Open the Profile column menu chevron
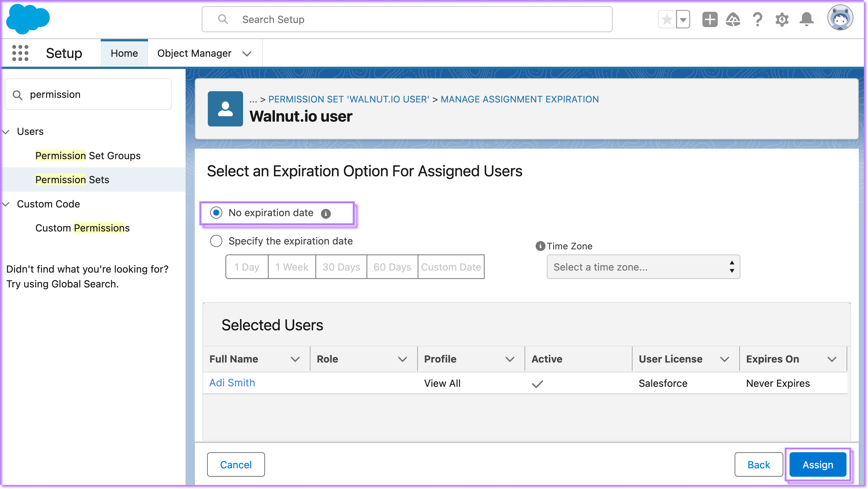Screen dimensions: 868x489 coord(510,359)
